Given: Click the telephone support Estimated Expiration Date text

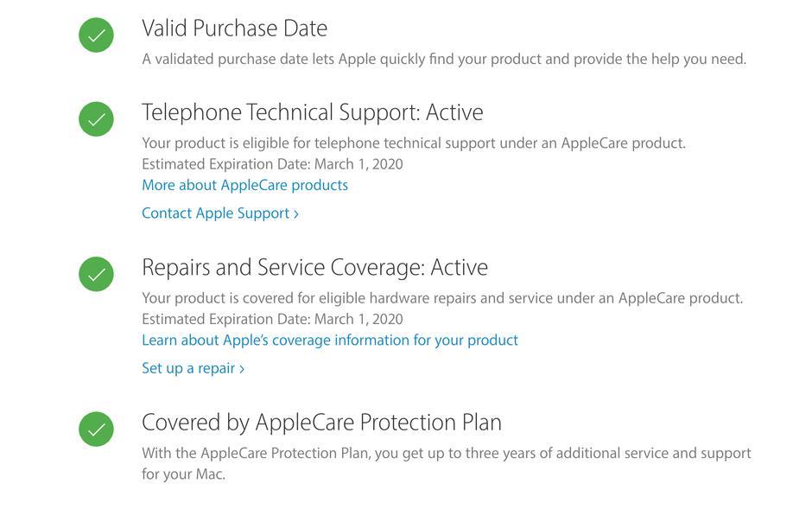Looking at the screenshot, I should tap(272, 164).
